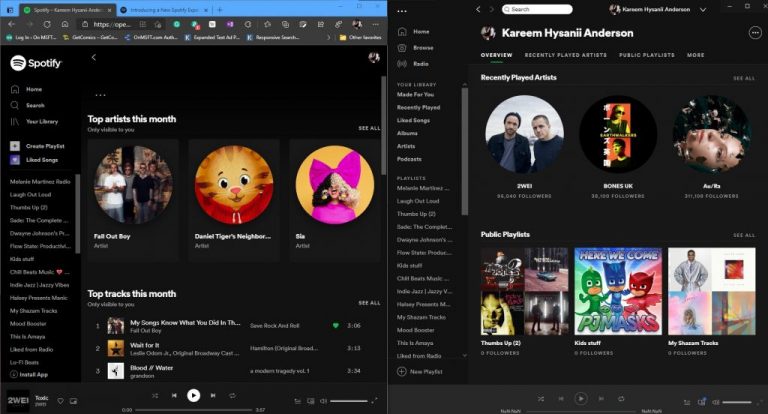Toggle shuffle in web player controls

tap(155, 395)
